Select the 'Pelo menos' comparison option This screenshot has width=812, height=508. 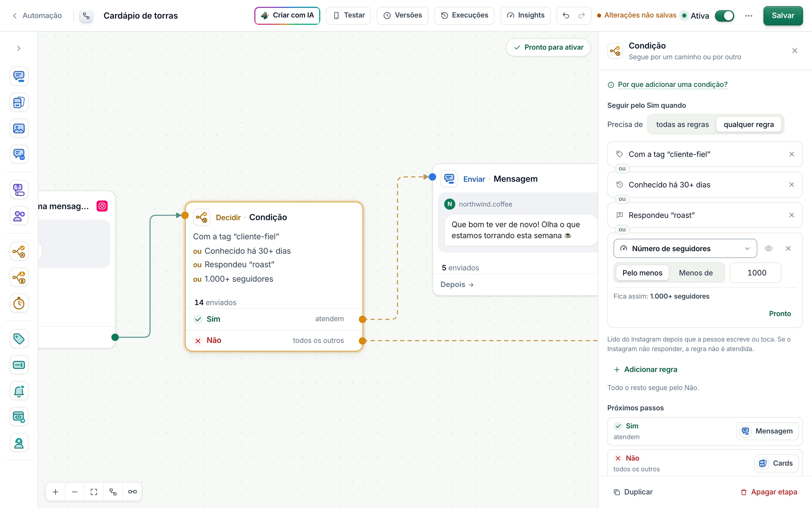click(642, 273)
